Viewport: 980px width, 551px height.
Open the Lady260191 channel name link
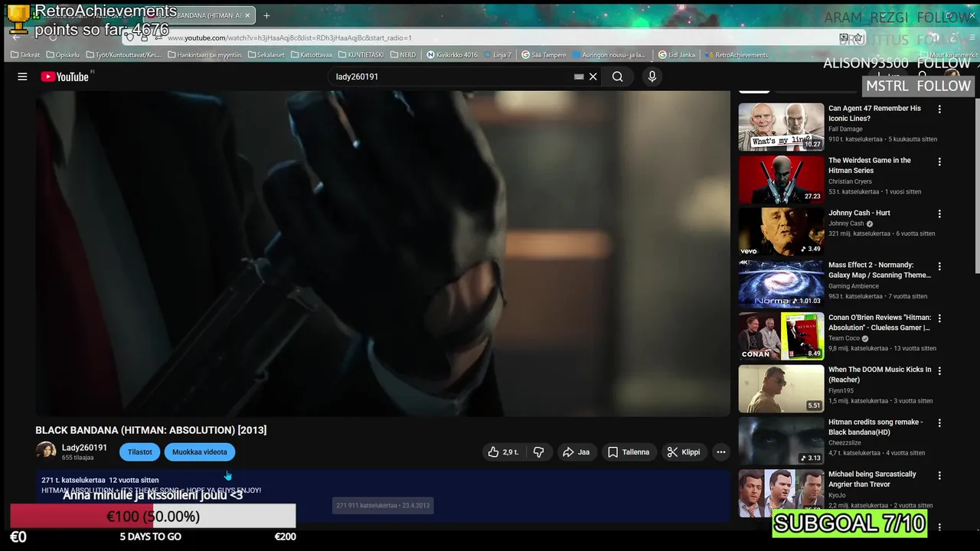(84, 448)
